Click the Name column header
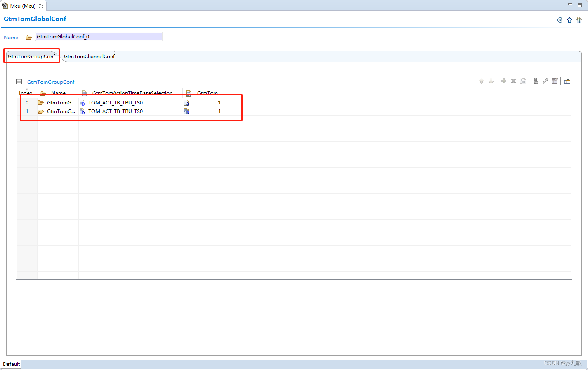Screen dimensions: 588x370 tap(58, 92)
